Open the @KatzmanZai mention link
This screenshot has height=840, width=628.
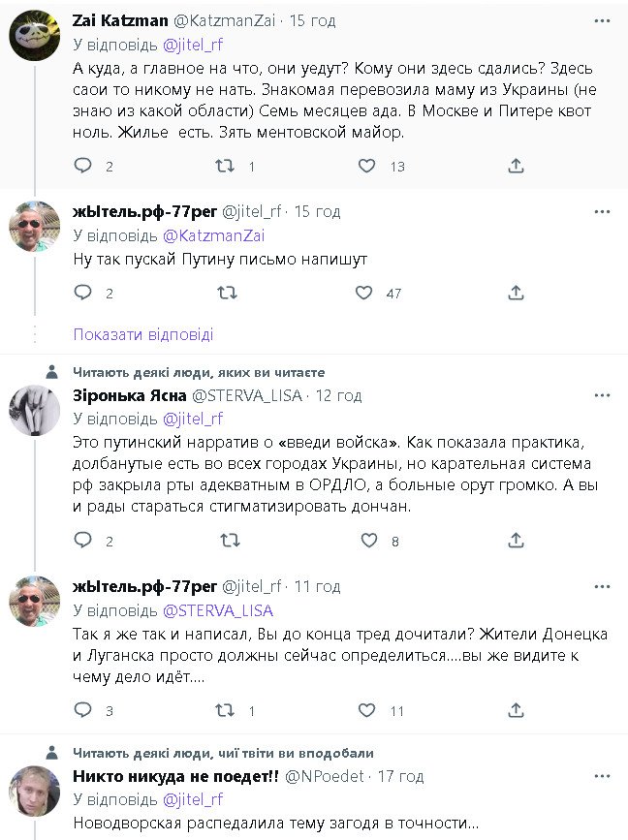(211, 235)
